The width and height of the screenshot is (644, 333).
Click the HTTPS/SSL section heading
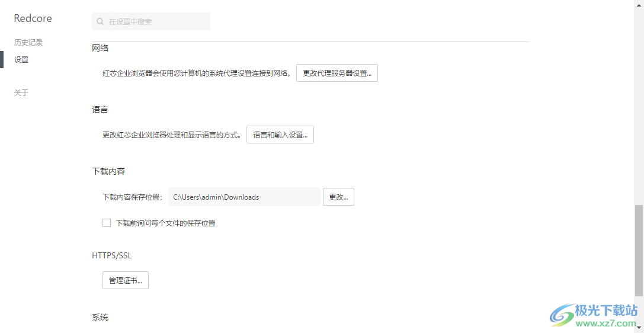(x=112, y=255)
